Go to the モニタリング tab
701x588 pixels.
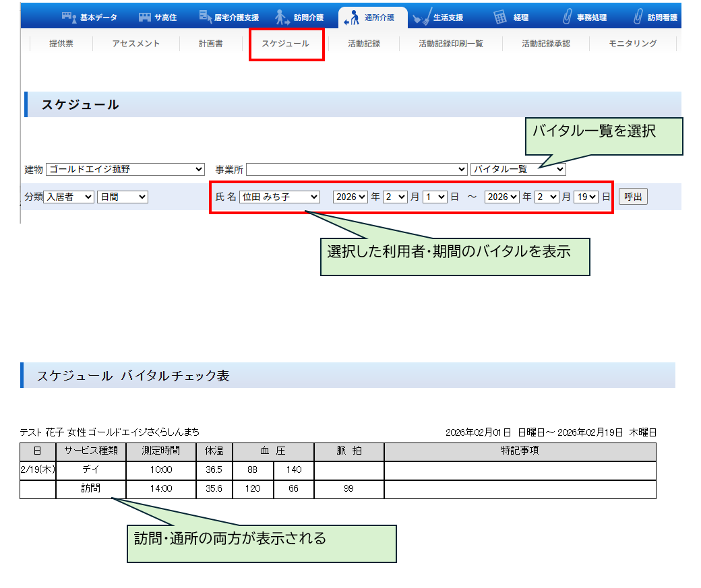(x=632, y=44)
